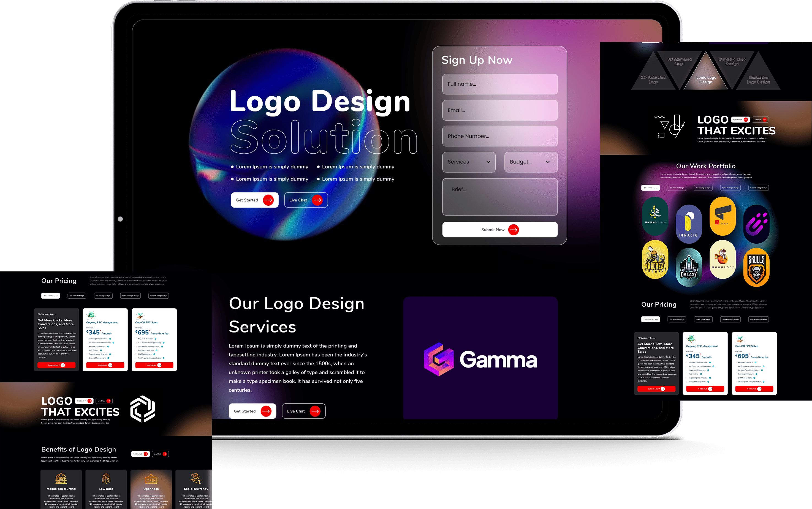Click the Arboreal Wrangler logo badge
Viewport: 812px width, 509px height.
coord(655,259)
